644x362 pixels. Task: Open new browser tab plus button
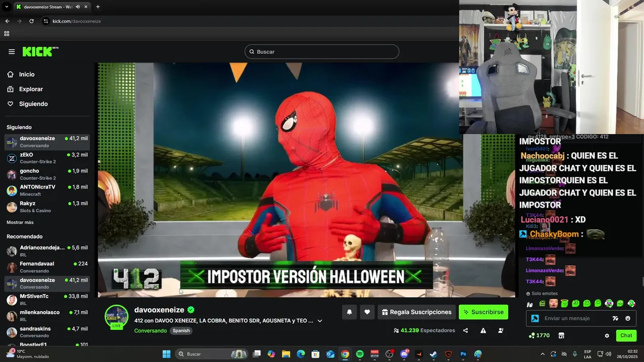(98, 7)
